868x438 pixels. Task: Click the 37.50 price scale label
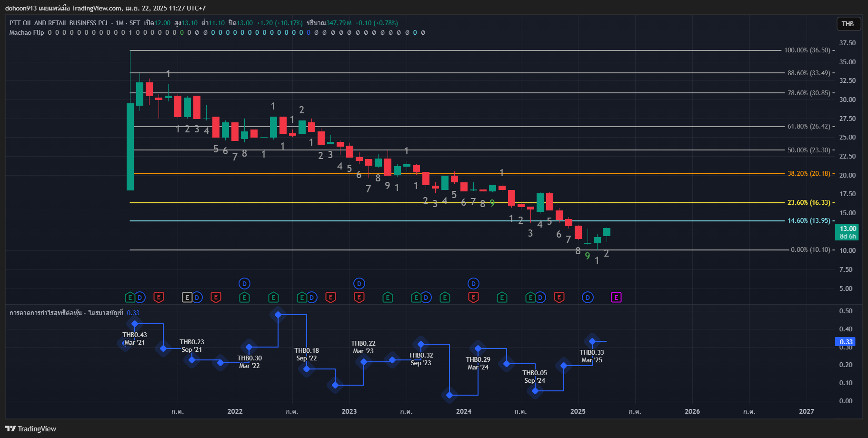(848, 43)
